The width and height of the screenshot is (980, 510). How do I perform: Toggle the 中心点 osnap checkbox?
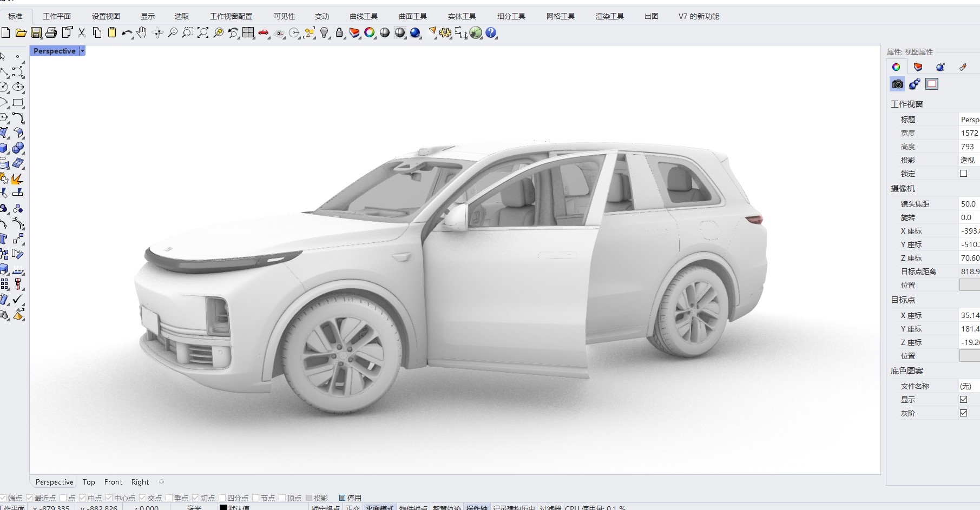109,498
